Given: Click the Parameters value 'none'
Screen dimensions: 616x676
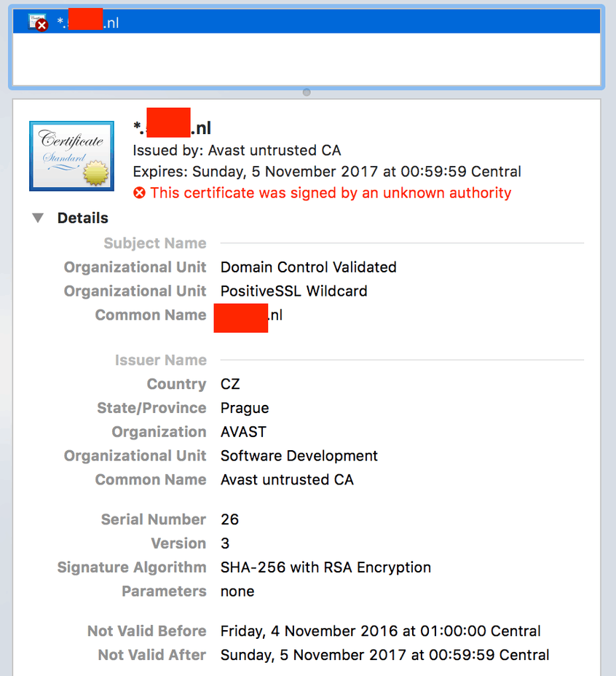Looking at the screenshot, I should 237,591.
